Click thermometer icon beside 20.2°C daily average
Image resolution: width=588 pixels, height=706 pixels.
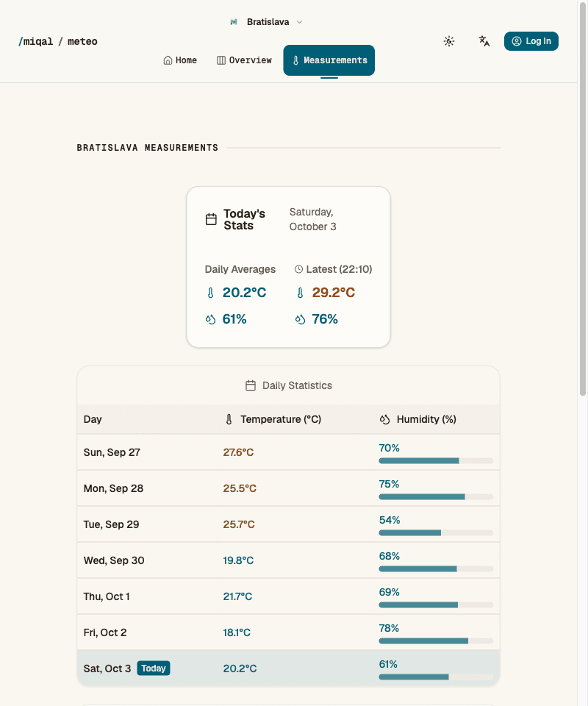(x=210, y=293)
